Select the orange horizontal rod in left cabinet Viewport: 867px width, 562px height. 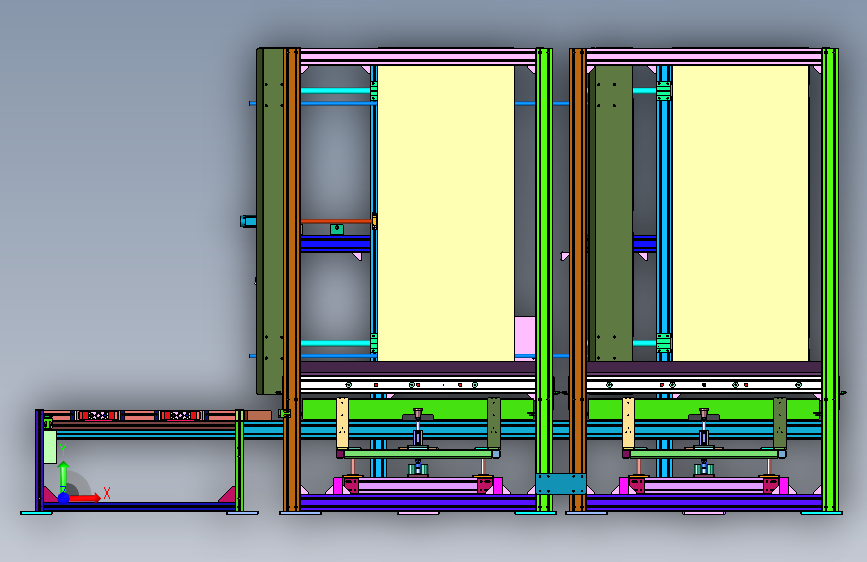[337, 221]
